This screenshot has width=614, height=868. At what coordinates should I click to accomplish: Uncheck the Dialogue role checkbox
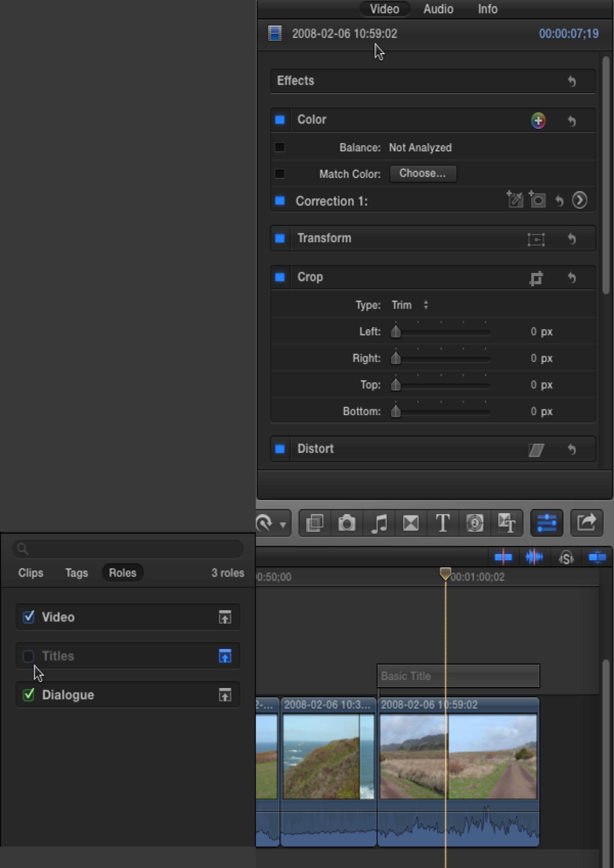(x=28, y=694)
